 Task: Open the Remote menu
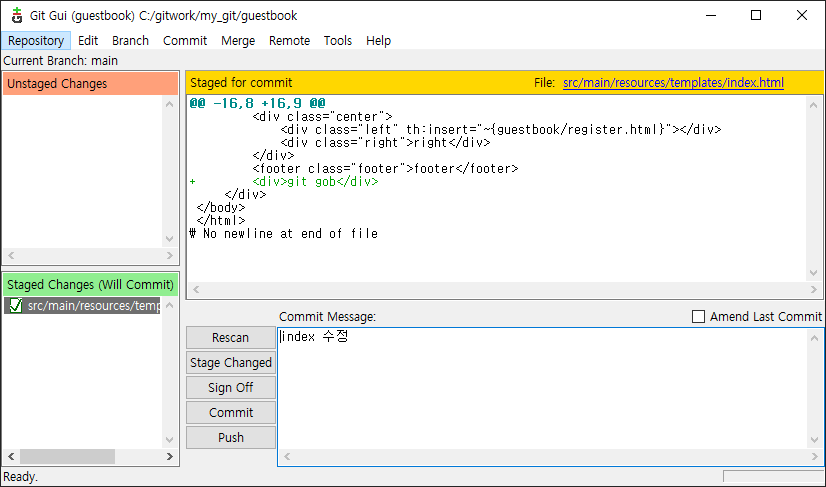coord(289,41)
